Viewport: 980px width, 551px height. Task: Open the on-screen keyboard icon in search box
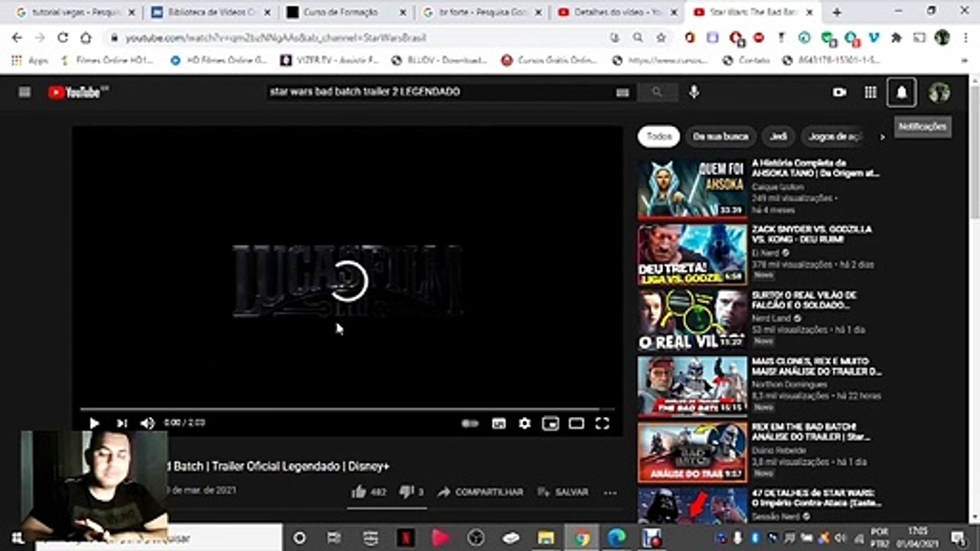pos(622,93)
